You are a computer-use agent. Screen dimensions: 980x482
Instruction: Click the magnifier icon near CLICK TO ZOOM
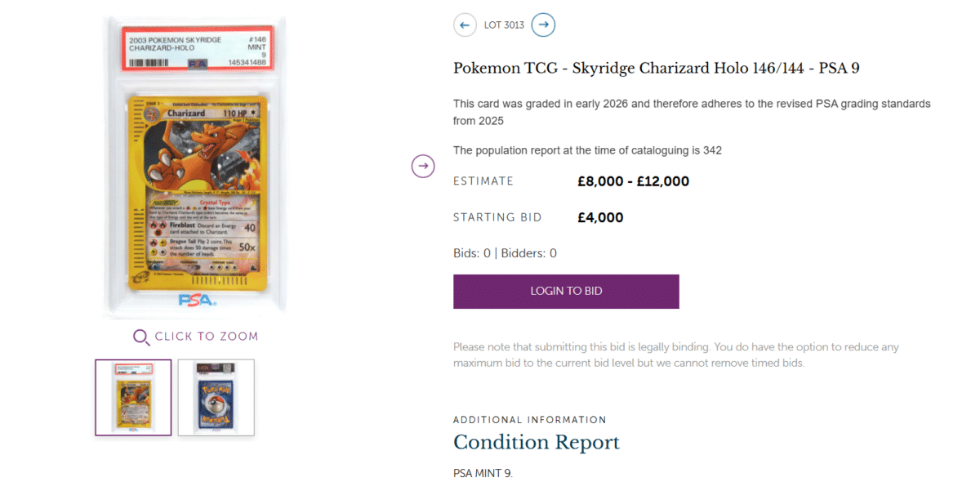pos(140,337)
